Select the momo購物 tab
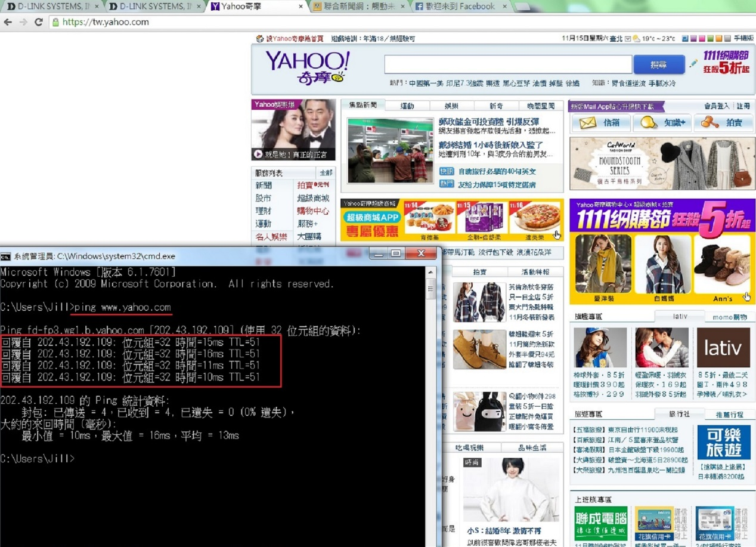This screenshot has height=547, width=756. coord(729,316)
